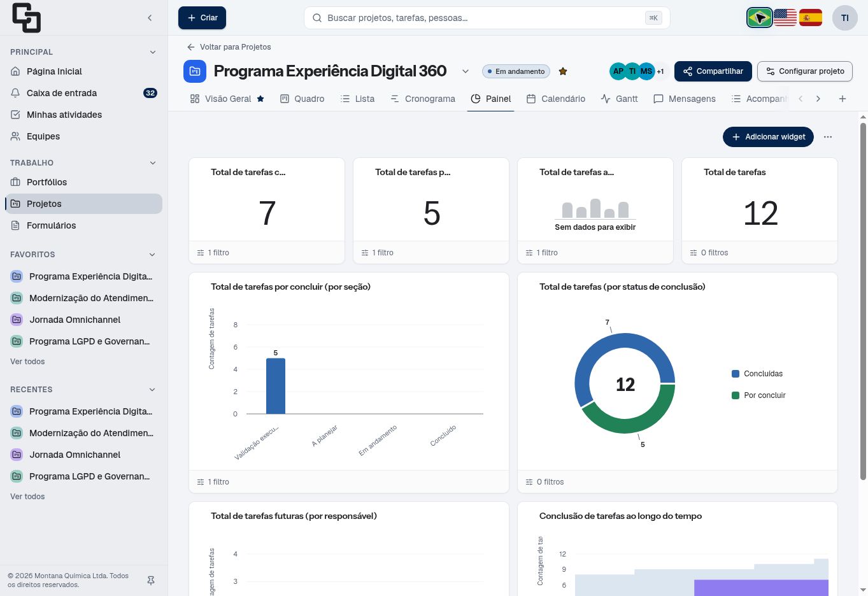
Task: Focus the Buscar projetos search field
Action: (x=487, y=18)
